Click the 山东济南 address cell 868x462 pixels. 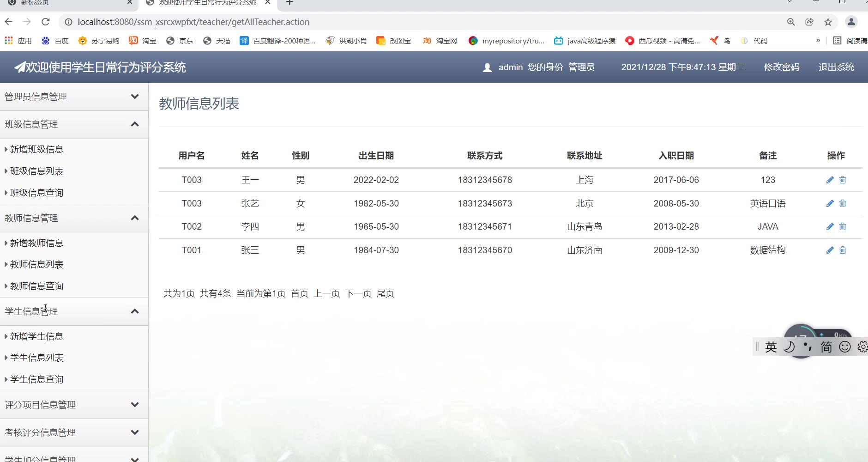tap(585, 250)
